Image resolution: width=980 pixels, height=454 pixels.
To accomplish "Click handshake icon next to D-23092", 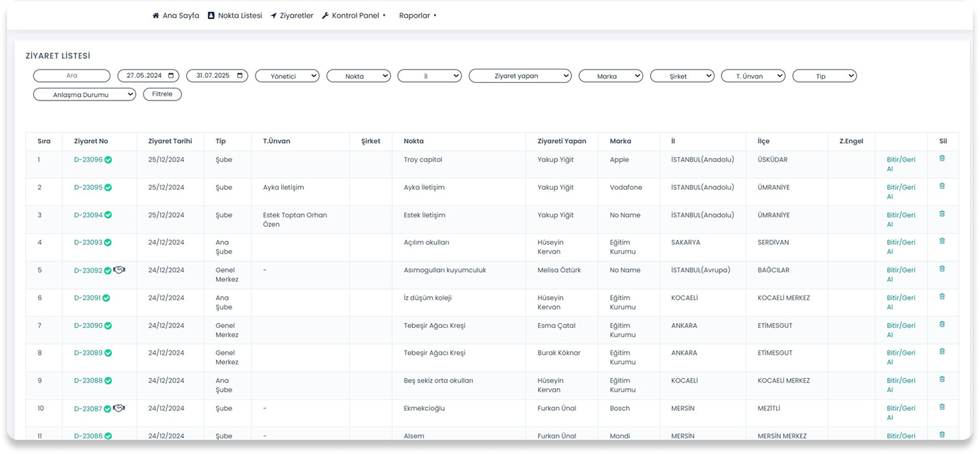I will click(x=119, y=270).
